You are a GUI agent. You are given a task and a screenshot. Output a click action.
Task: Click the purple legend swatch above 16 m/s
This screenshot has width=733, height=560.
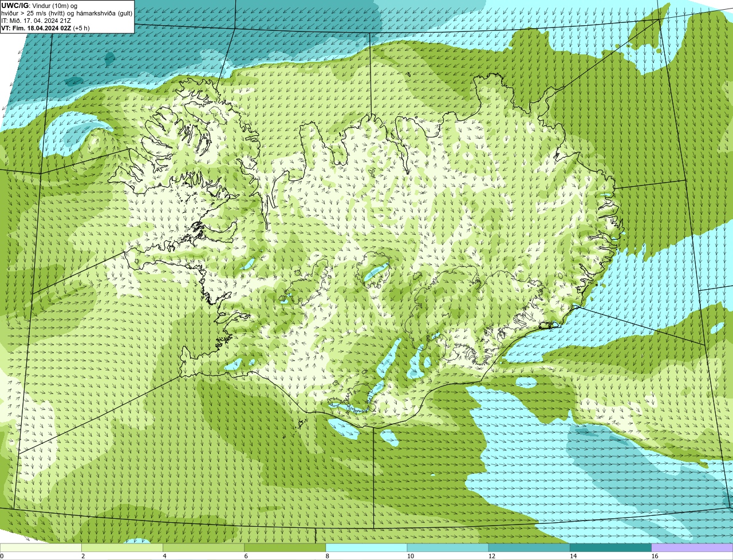692,547
